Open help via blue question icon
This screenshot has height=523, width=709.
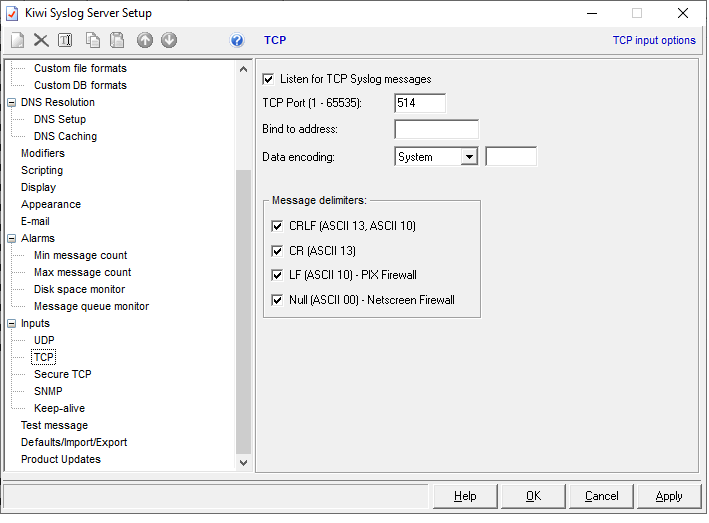[237, 40]
